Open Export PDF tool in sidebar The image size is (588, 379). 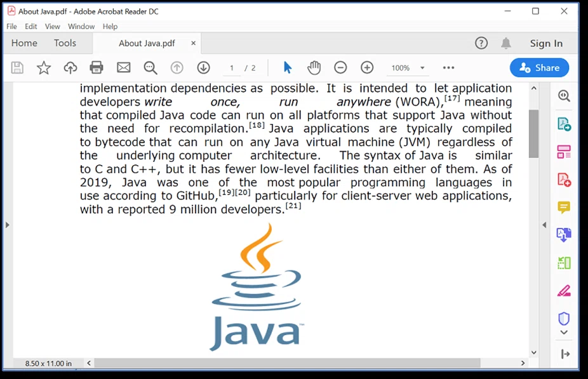click(x=564, y=124)
